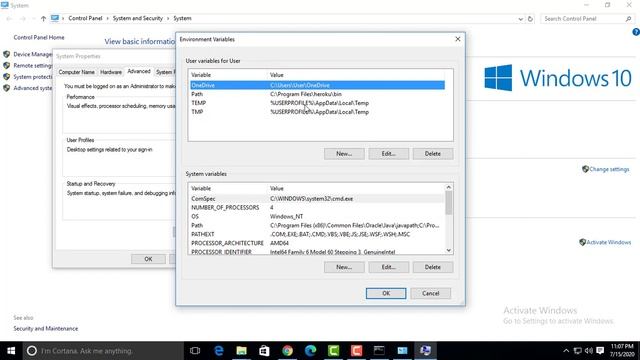Viewport: 640px width, 360px height.
Task: Click Remote settings shield icon
Action: coord(7,65)
